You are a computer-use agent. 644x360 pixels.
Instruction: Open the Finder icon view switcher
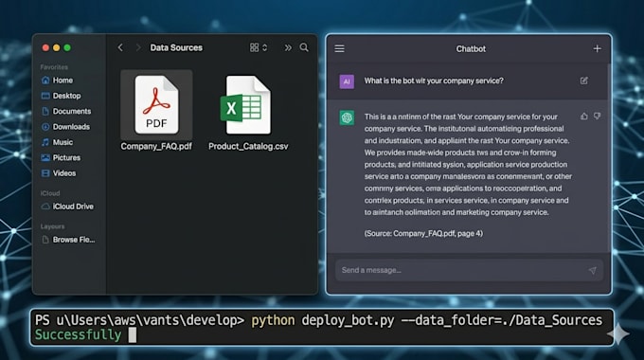tap(259, 47)
